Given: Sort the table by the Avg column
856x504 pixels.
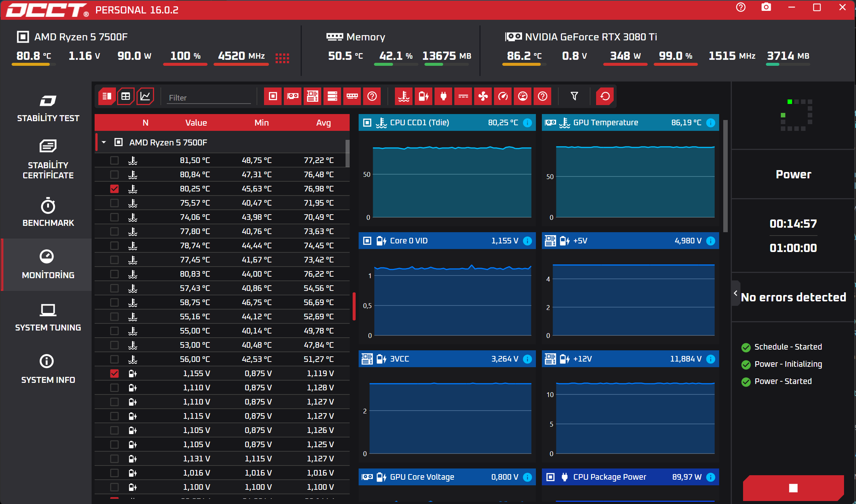Looking at the screenshot, I should [323, 123].
